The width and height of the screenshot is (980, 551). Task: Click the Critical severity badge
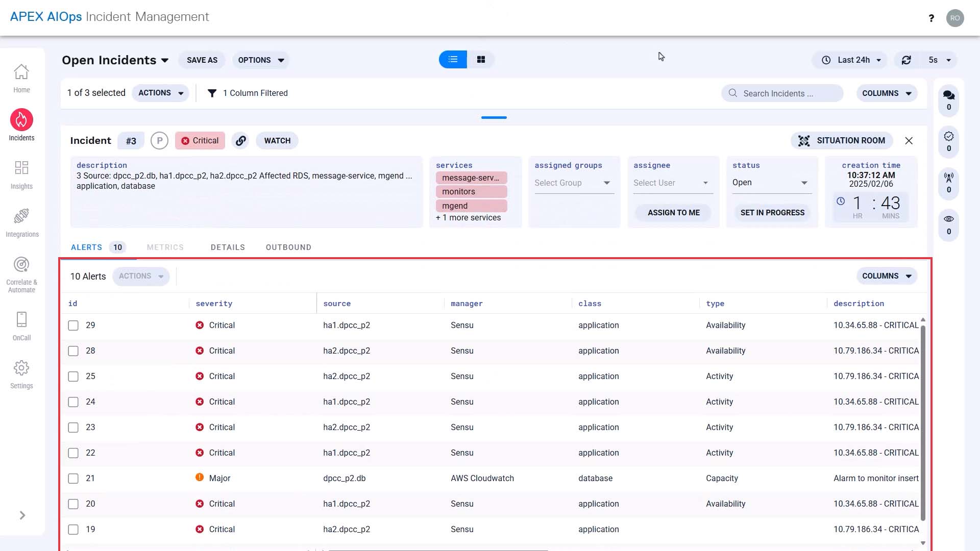[200, 141]
